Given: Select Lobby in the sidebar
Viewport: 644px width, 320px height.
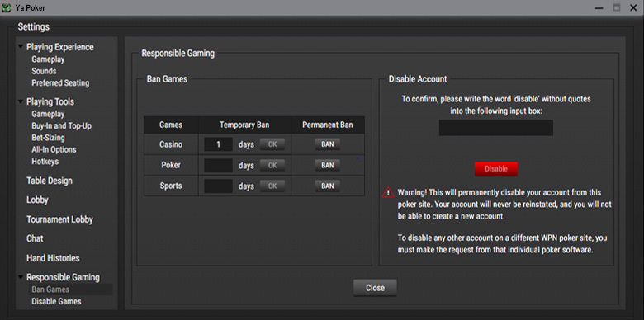Looking at the screenshot, I should [37, 200].
